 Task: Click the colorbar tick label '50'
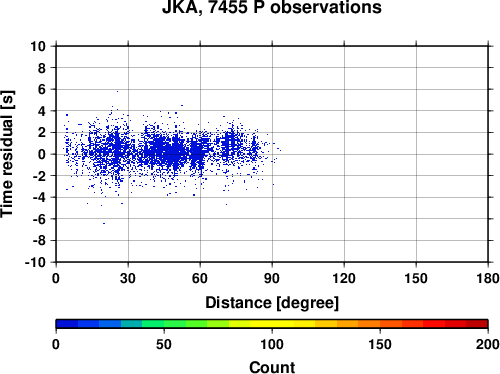[164, 344]
